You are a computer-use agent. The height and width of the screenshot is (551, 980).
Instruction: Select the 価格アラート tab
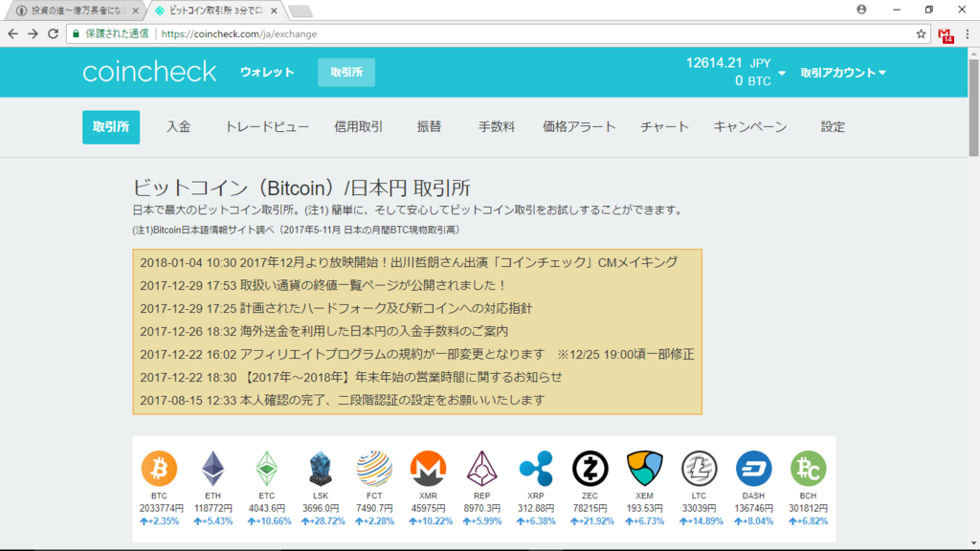(x=579, y=127)
